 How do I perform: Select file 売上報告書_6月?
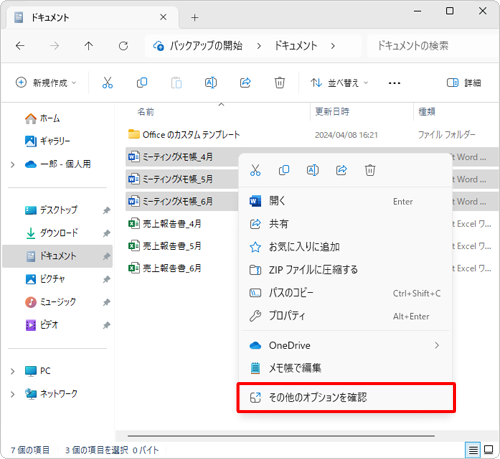[x=165, y=268]
